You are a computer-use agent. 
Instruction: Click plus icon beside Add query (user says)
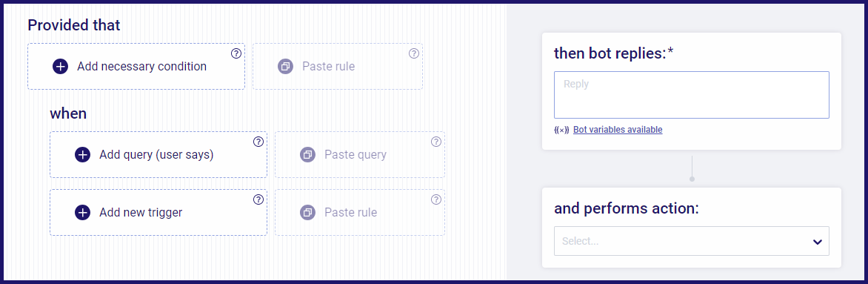coord(82,155)
